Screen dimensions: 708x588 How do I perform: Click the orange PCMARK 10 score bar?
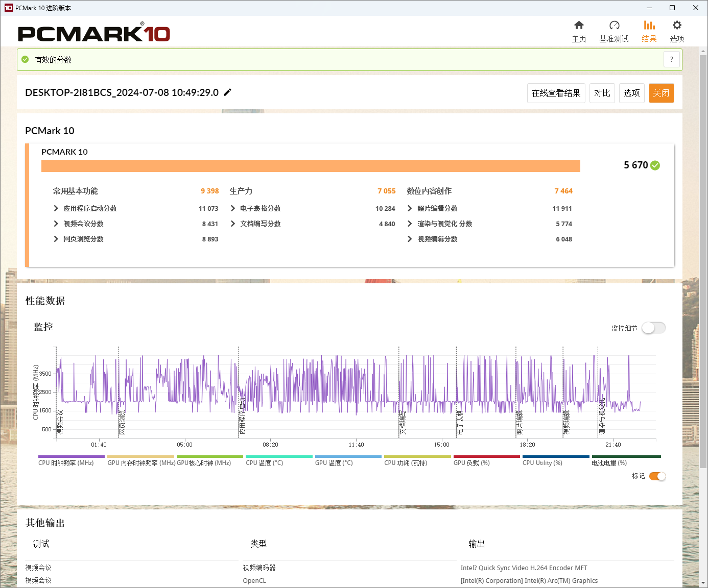(x=311, y=166)
